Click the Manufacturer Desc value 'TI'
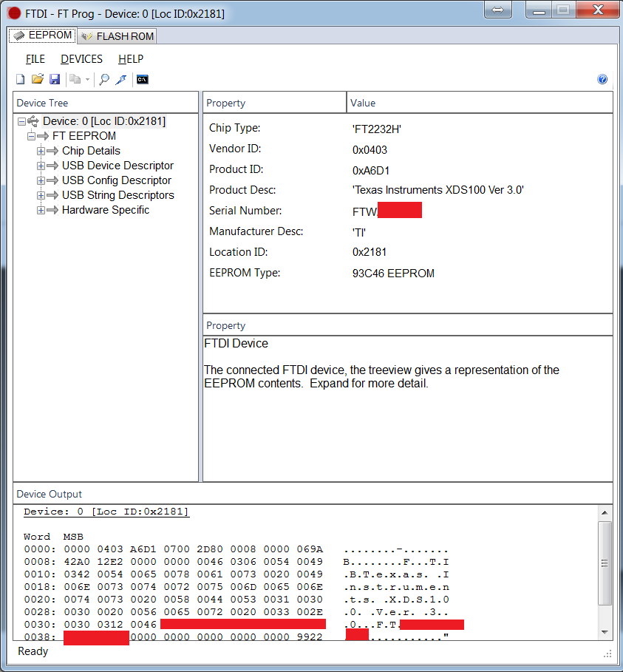 [359, 233]
